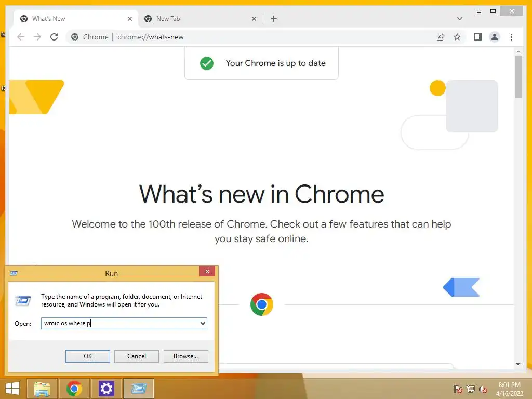Open Chrome side panel icon
The image size is (532, 399).
478,37
